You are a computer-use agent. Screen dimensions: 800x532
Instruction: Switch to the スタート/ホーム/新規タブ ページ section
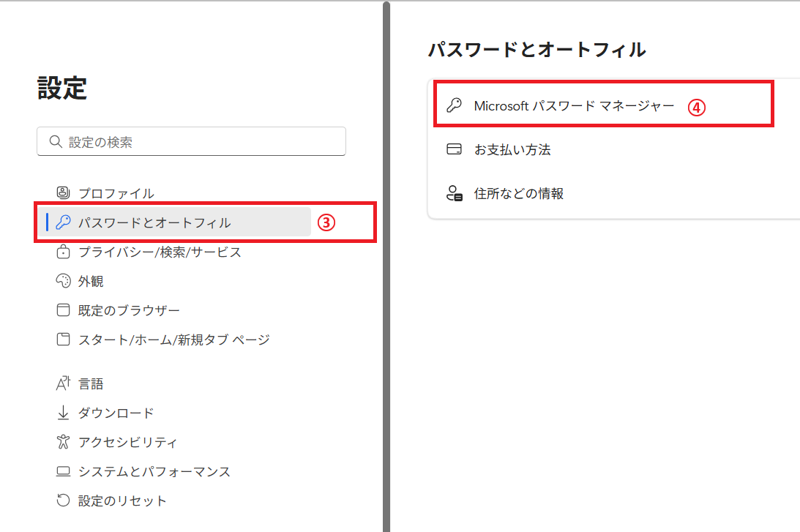click(176, 340)
